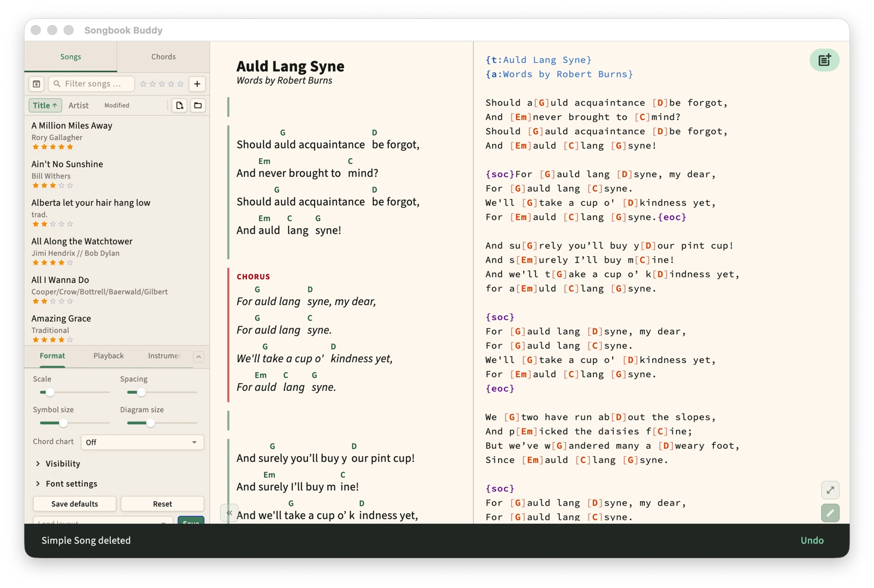Select the Playback tab
874x588 pixels.
[109, 356]
